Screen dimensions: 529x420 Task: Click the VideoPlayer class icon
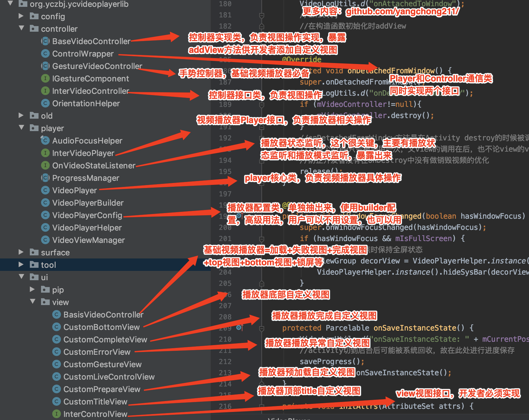[45, 190]
